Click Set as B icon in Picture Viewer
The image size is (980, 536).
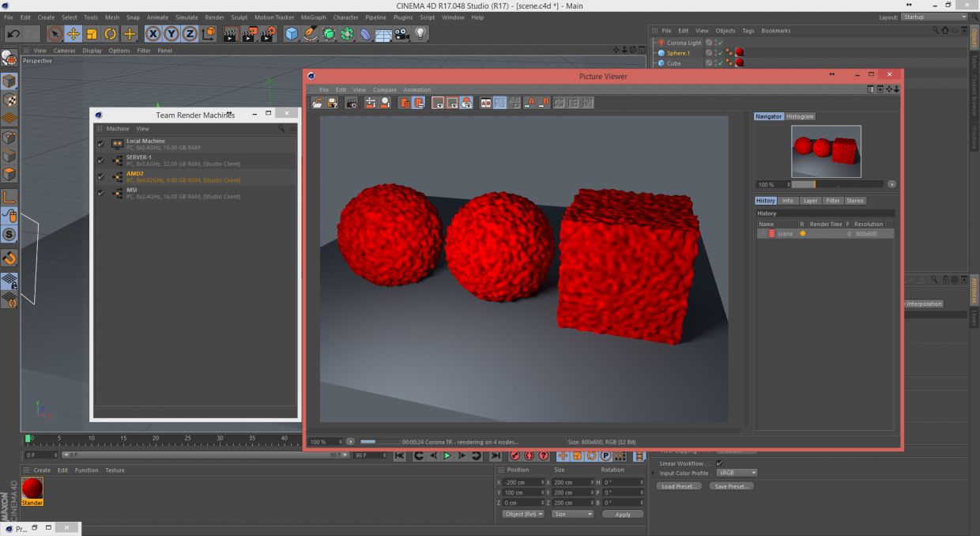point(544,103)
